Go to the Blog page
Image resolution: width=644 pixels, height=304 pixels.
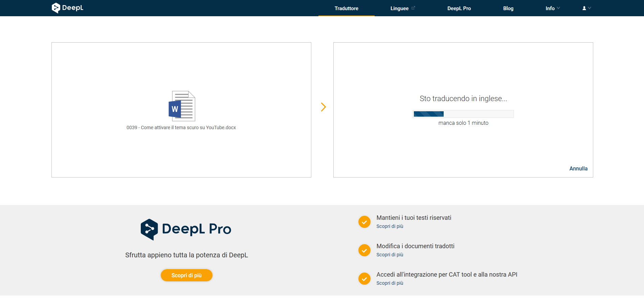(508, 8)
